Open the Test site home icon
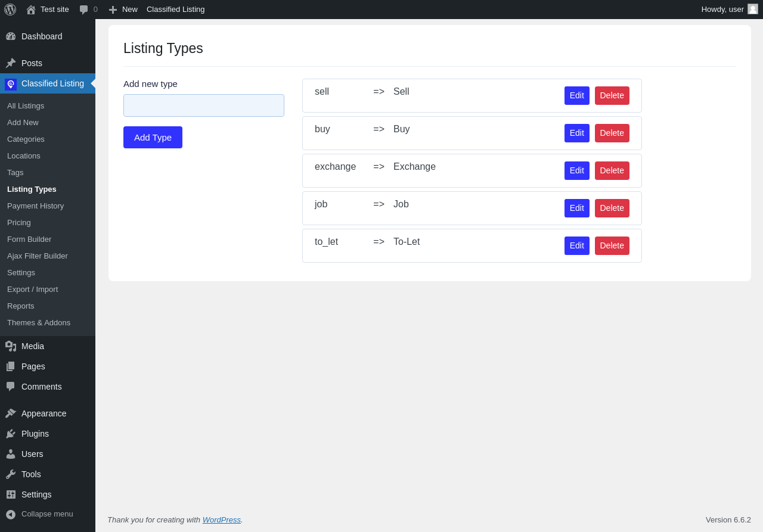 31,10
